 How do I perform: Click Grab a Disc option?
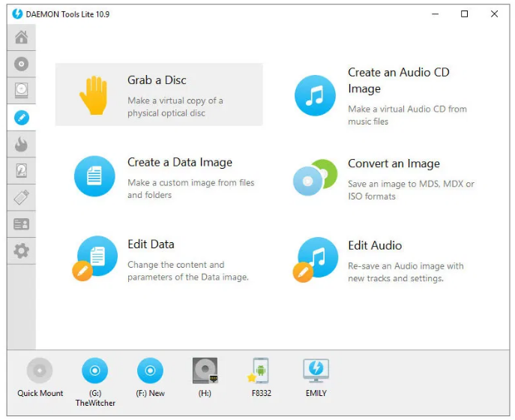(159, 94)
